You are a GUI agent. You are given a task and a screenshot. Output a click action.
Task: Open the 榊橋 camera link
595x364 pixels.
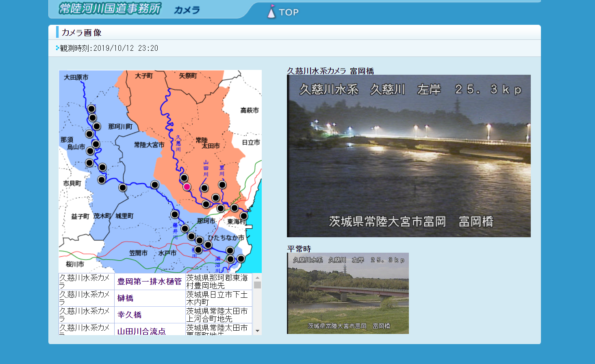[x=126, y=298]
